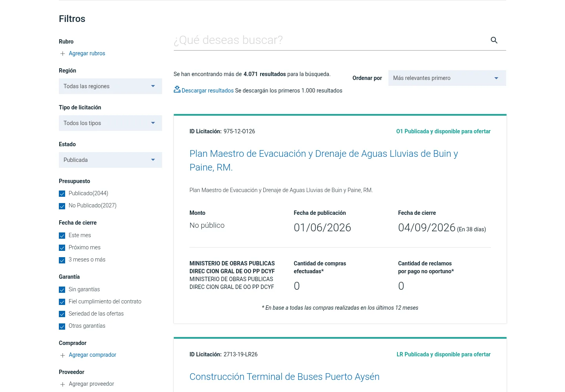The image size is (565, 392).
Task: Toggle the Próximo mes checkbox
Action: 62,248
